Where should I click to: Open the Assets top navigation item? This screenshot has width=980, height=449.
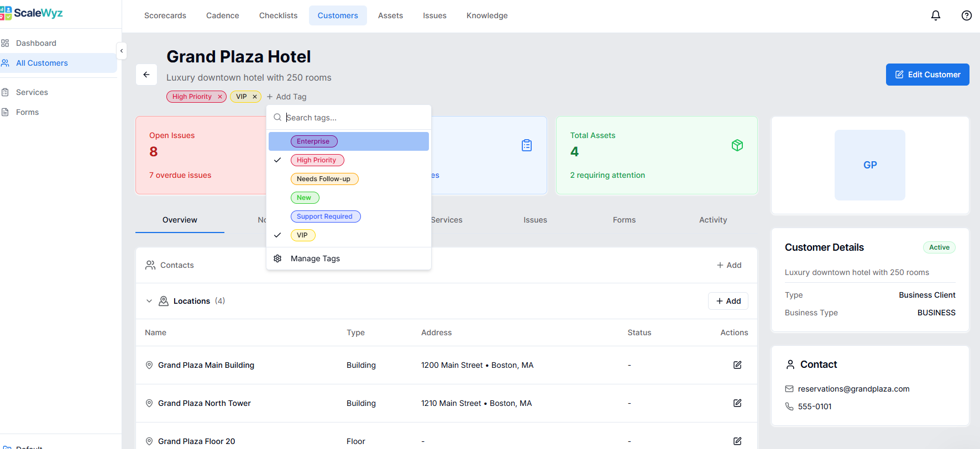coord(390,15)
